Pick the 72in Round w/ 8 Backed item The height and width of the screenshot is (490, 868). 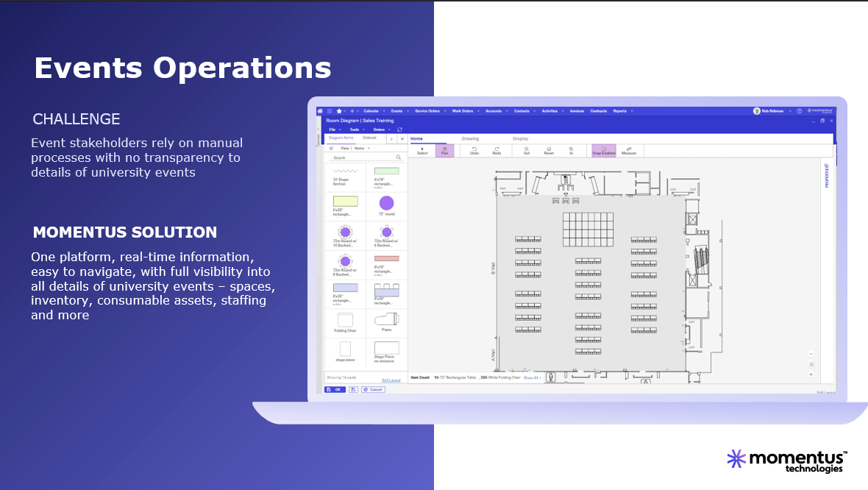tap(345, 265)
